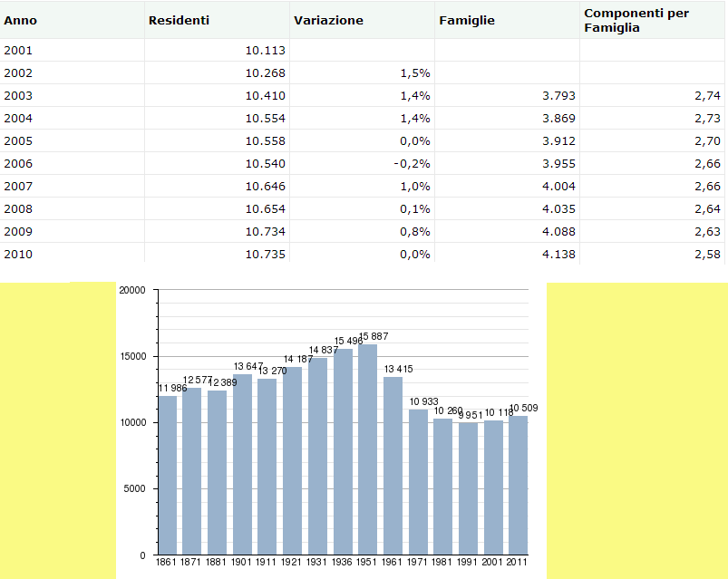
Task: Click the Residenti column header
Action: [x=179, y=20]
